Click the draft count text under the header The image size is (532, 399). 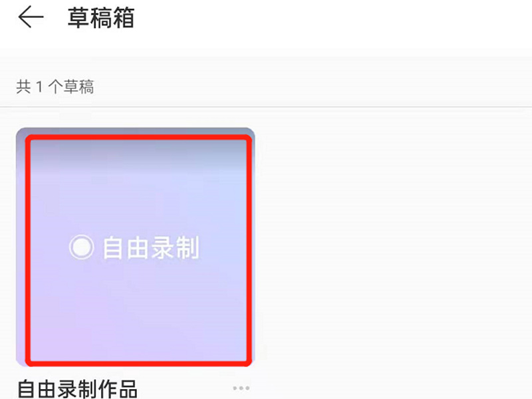coord(55,86)
